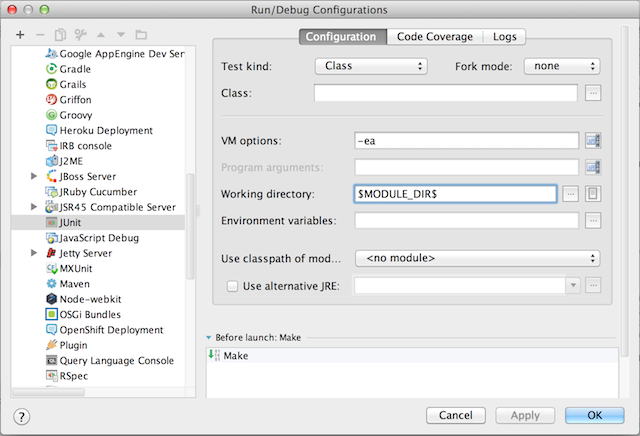Viewport: 640px width, 436px height.
Task: Click the Class input field
Action: pyautogui.click(x=446, y=93)
